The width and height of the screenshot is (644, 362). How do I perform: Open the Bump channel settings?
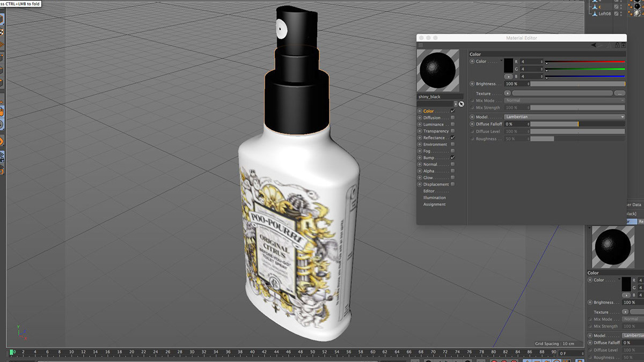429,158
